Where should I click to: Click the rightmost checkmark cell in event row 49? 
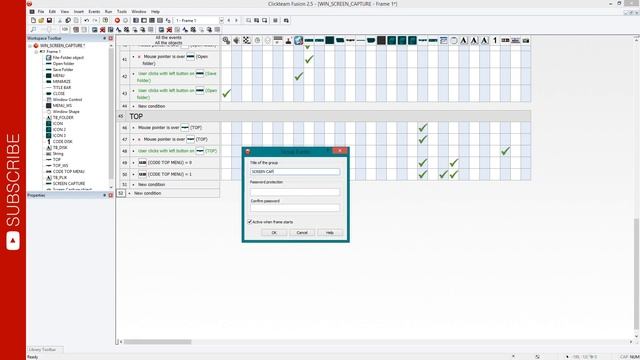[453, 162]
